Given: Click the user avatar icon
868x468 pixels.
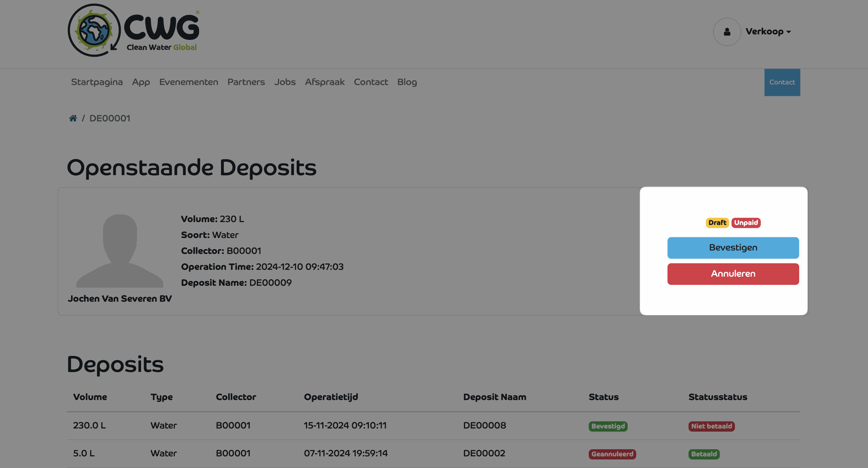Looking at the screenshot, I should (x=726, y=32).
